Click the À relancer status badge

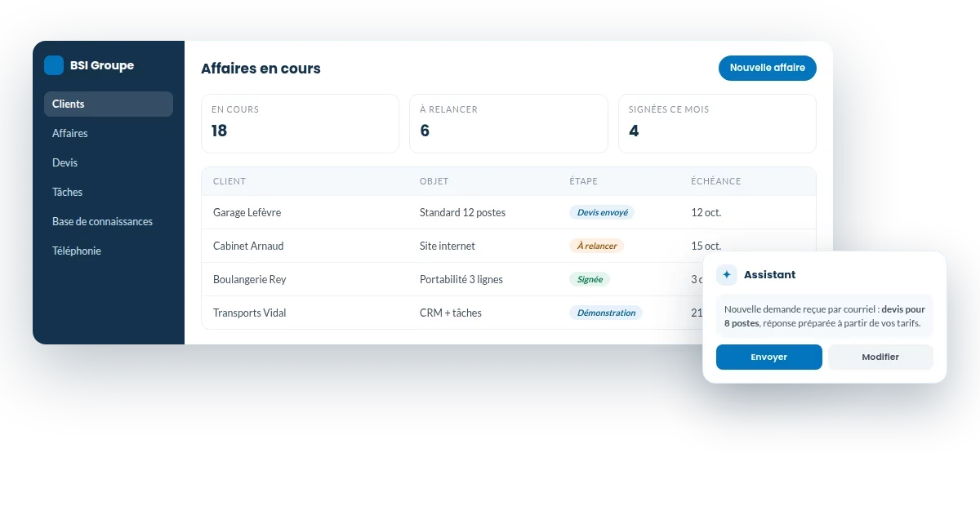(596, 246)
